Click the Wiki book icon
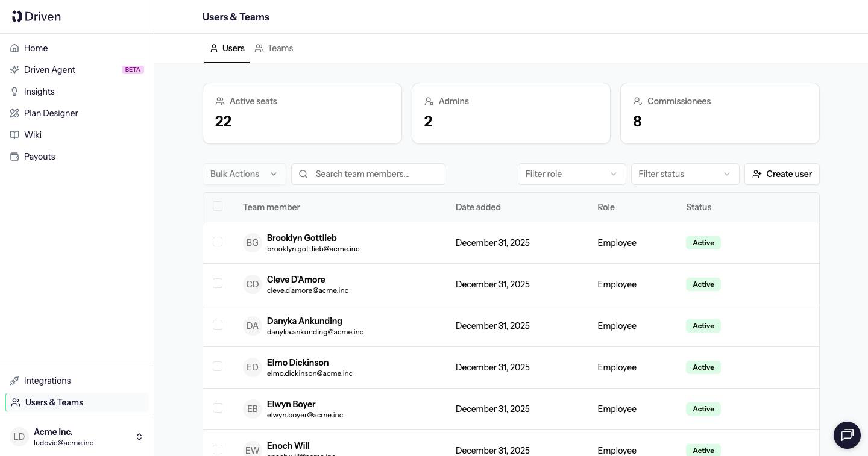 click(x=14, y=135)
